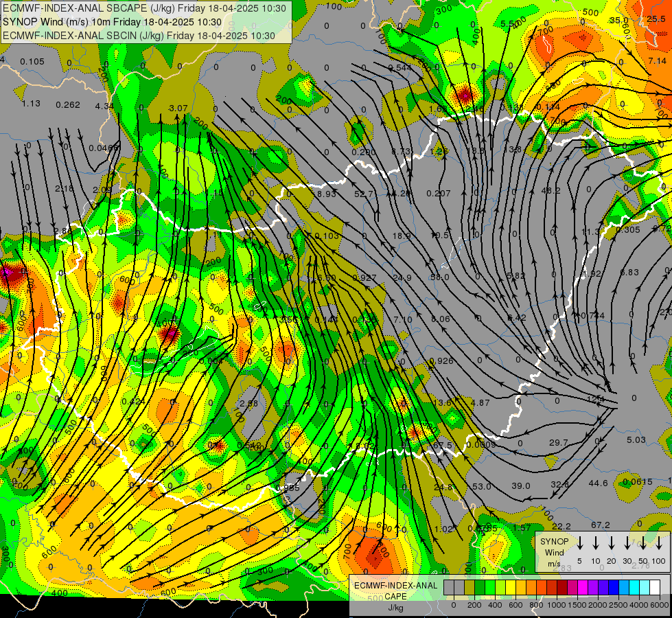Image resolution: width=672 pixels, height=618 pixels.
Task: Click the 7.14 value on the map
Action: 658,61
